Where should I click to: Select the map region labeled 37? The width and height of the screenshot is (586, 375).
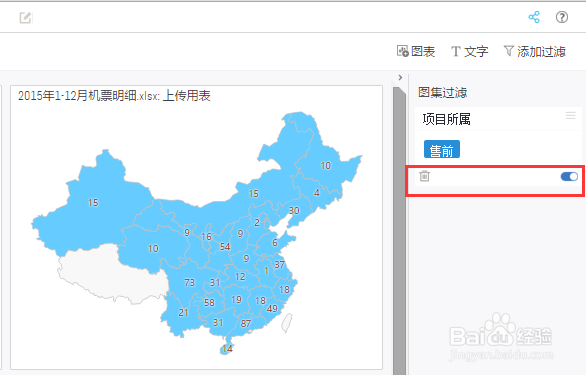coord(280,264)
